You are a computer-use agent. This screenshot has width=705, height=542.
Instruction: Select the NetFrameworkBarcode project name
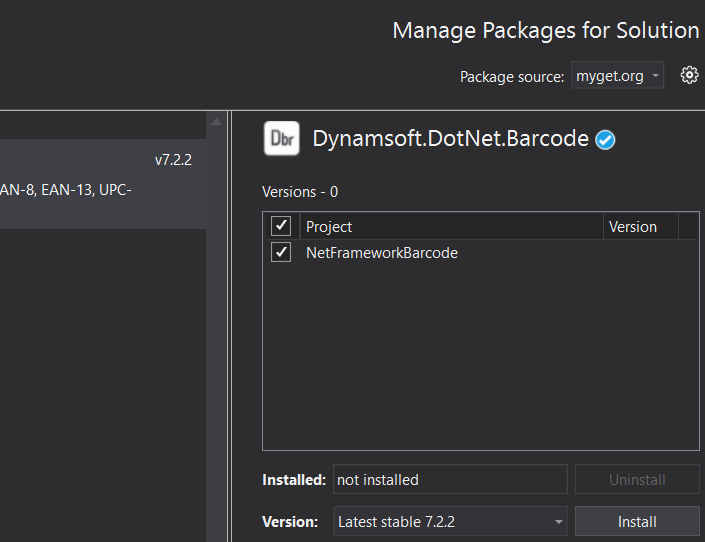pos(381,253)
